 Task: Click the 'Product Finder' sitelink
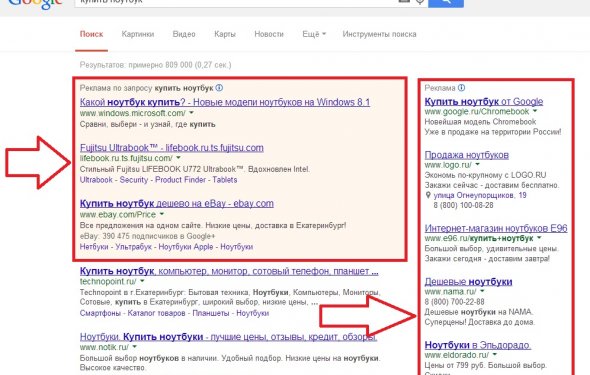click(180, 180)
